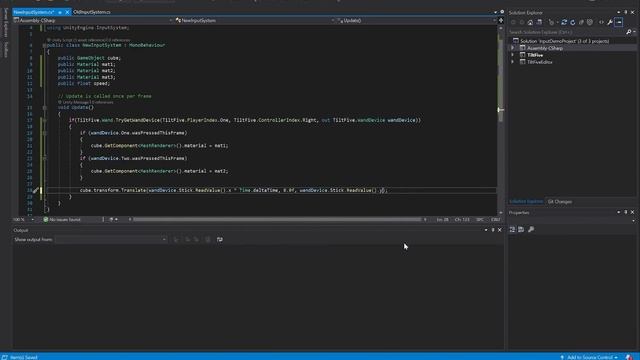Switch to the OldInputSystem.cs tab
640x360 pixels.
(x=92, y=12)
